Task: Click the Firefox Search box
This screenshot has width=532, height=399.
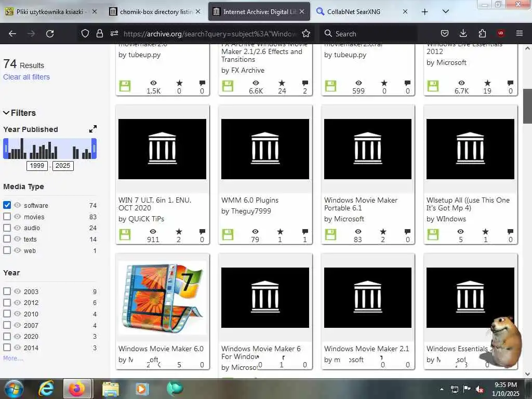Action: (x=368, y=34)
